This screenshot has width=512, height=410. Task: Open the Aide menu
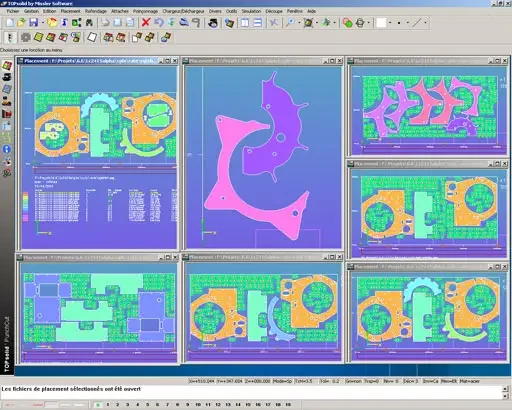click(311, 11)
